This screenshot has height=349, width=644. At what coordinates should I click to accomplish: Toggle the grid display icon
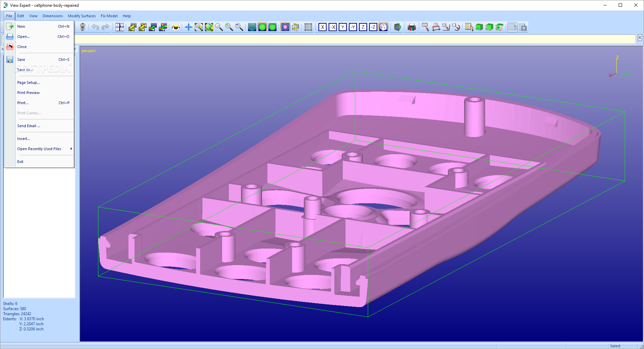point(308,27)
